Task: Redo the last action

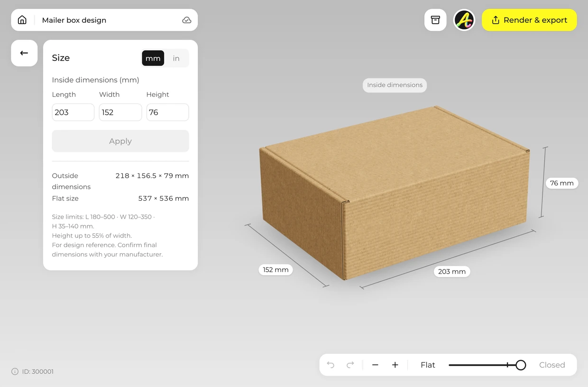Action: pos(350,365)
